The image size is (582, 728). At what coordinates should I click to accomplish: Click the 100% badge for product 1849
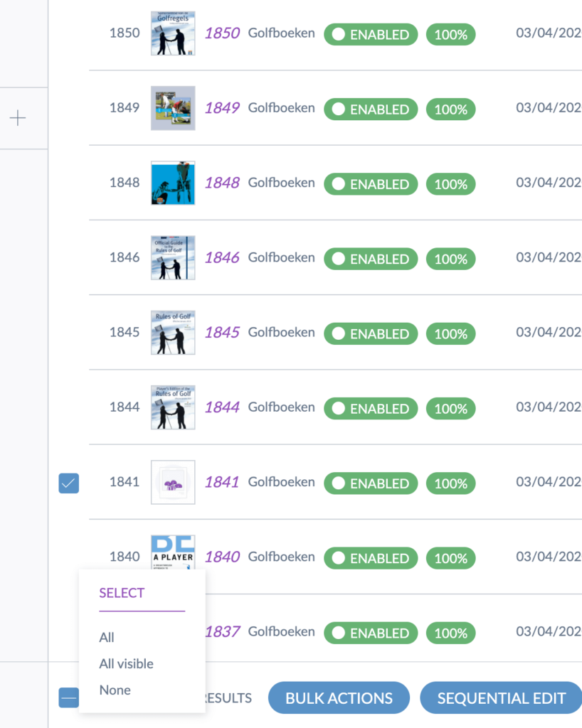pos(450,109)
